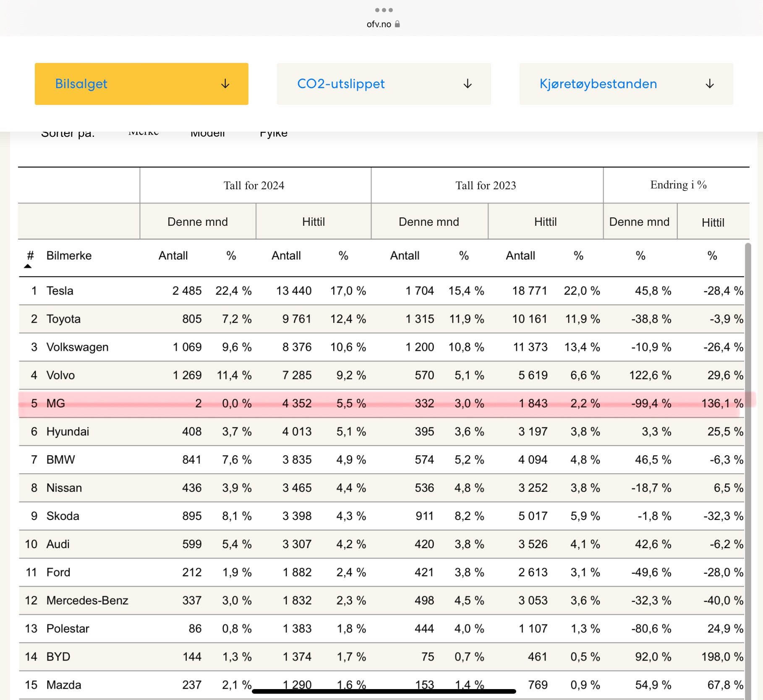
Task: Tap the lock icon beside ofv.no
Action: pos(397,24)
